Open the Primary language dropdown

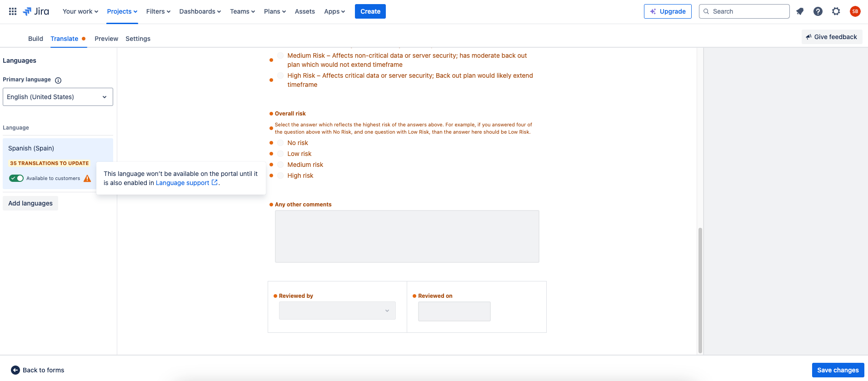tap(58, 97)
